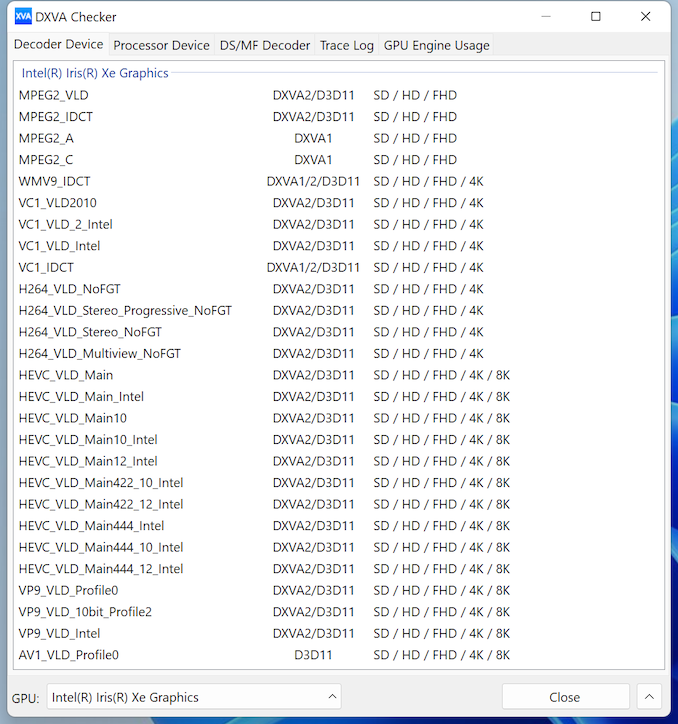Viewport: 678px width, 724px height.
Task: Select the AV1_VLD_Profile0 decoder entry
Action: (x=69, y=655)
